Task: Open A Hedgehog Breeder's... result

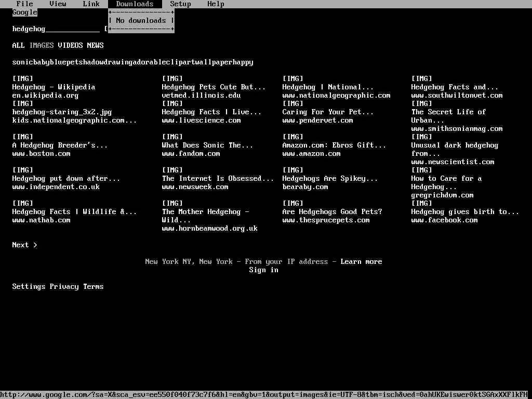Action: click(60, 145)
